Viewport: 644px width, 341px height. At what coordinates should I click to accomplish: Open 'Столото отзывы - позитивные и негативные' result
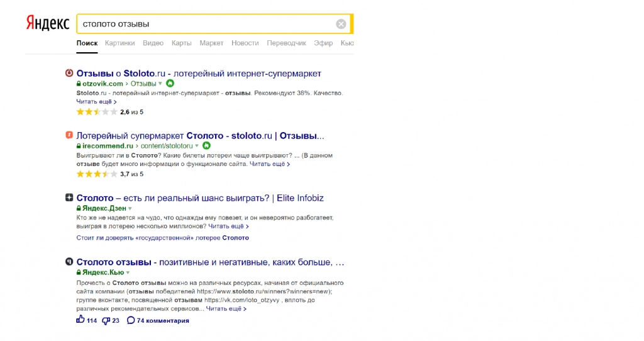pyautogui.click(x=210, y=262)
